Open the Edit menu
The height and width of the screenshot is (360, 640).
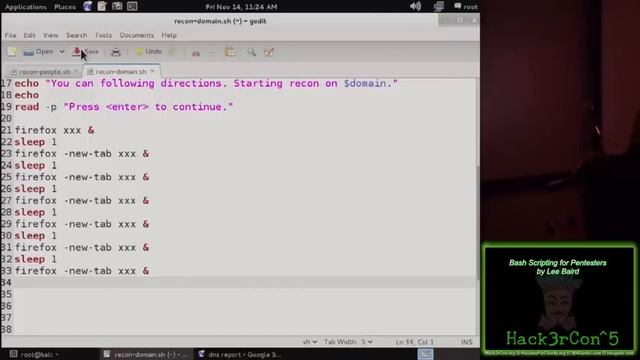[x=29, y=36]
